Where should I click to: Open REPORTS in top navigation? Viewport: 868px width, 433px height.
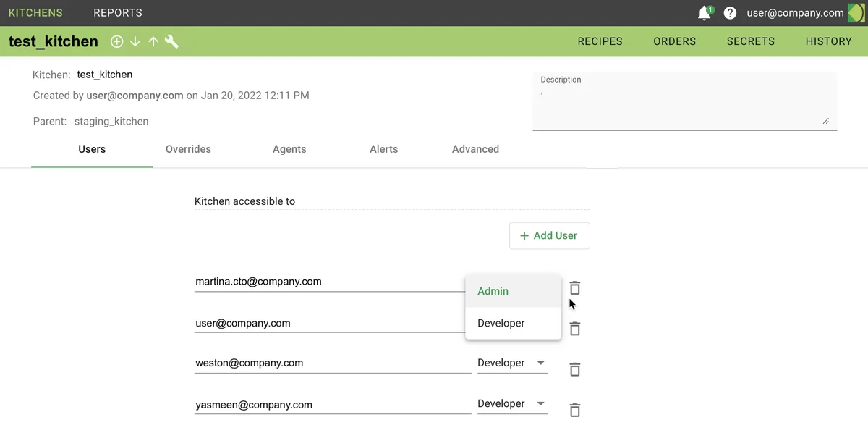(x=118, y=13)
